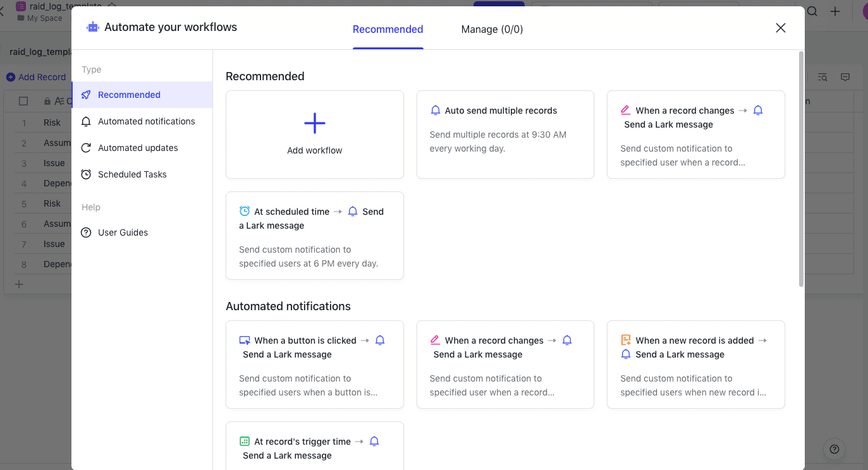
Task: Click the new-record icon on When a new record is added
Action: pyautogui.click(x=626, y=340)
